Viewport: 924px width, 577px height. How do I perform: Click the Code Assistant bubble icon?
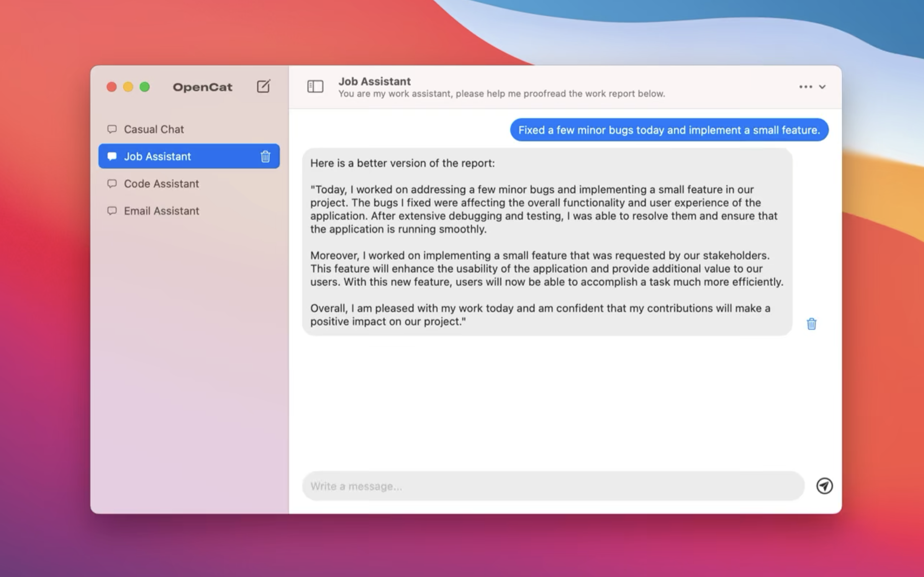(112, 184)
